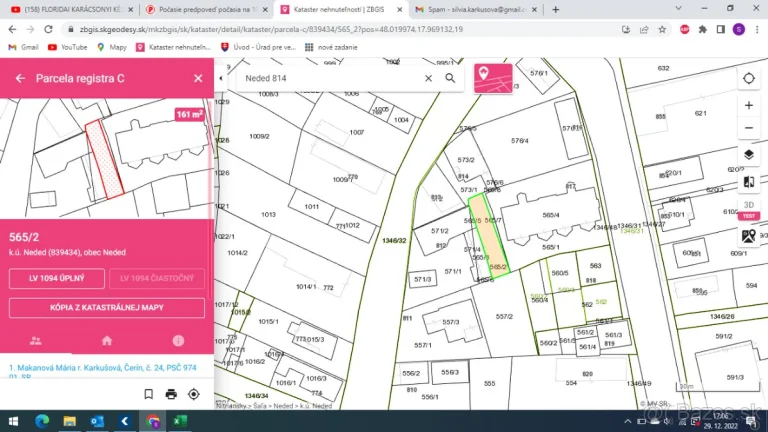Switch to the Spam Gmail tab

pos(473,9)
